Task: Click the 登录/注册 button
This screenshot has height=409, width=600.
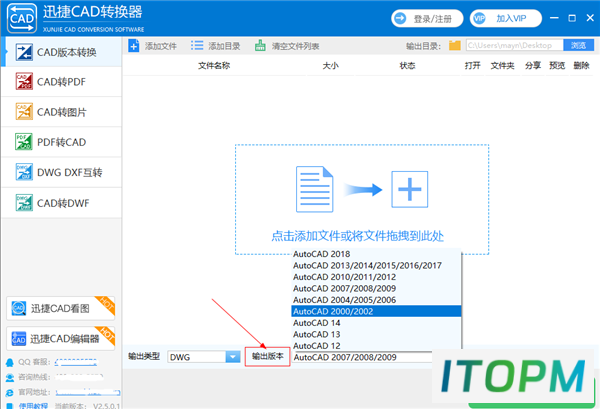Action: tap(427, 18)
